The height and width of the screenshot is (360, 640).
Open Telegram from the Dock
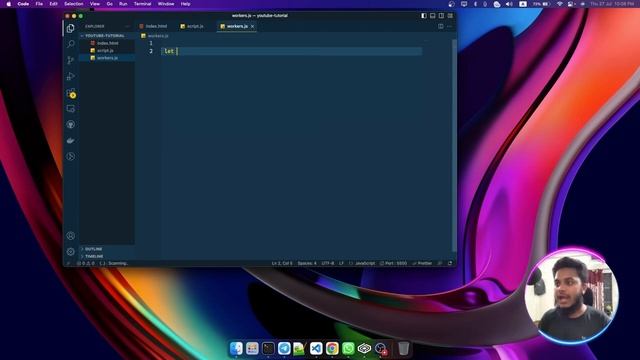(284, 348)
